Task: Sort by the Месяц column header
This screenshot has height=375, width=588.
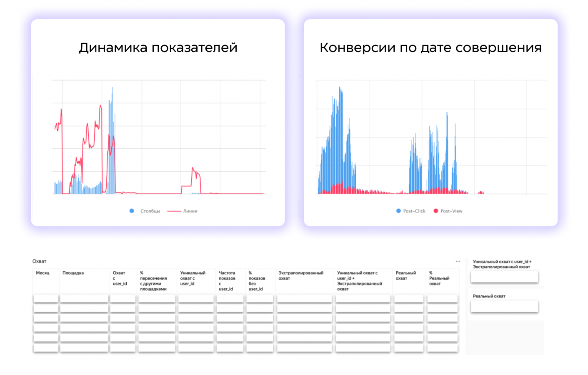Action: coord(43,273)
